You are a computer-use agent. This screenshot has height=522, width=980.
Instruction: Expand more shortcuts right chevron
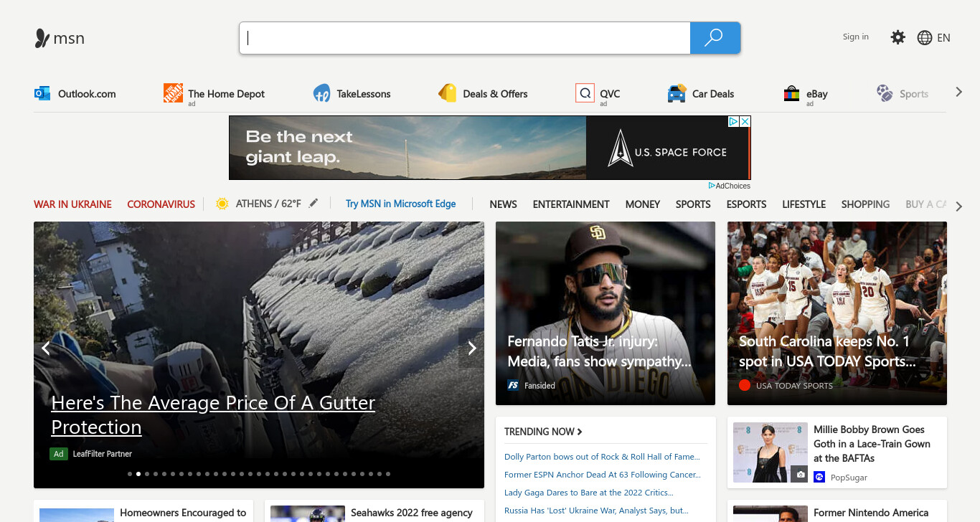click(959, 92)
